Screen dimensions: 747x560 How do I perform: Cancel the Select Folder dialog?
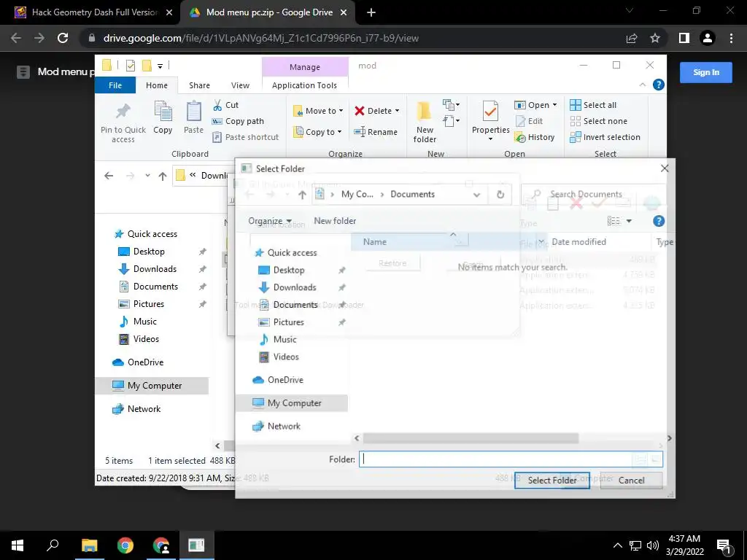pos(631,480)
